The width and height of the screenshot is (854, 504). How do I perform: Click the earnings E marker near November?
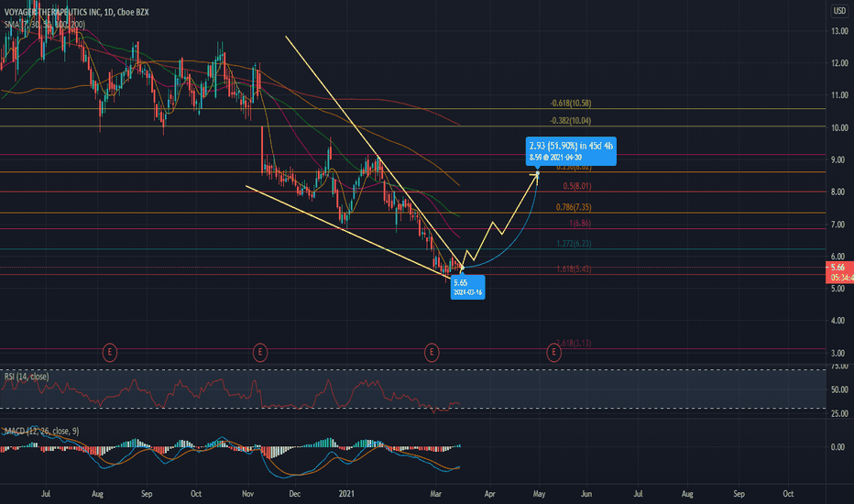tap(260, 353)
